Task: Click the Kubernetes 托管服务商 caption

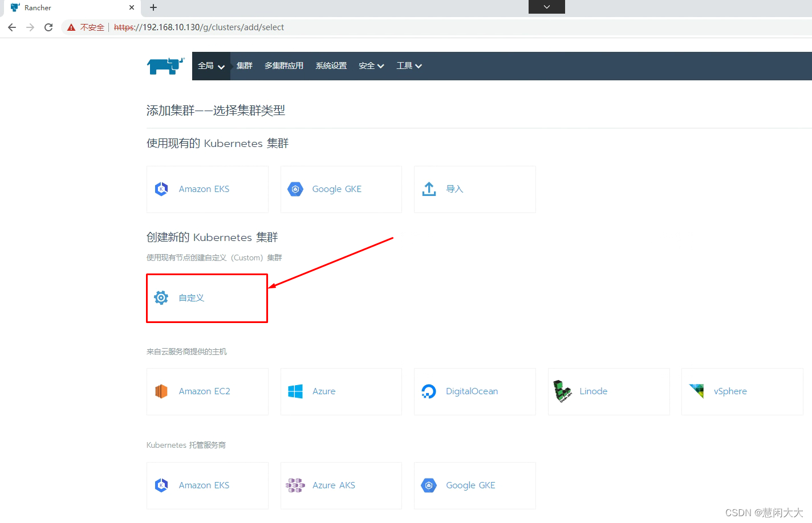Action: click(x=186, y=445)
